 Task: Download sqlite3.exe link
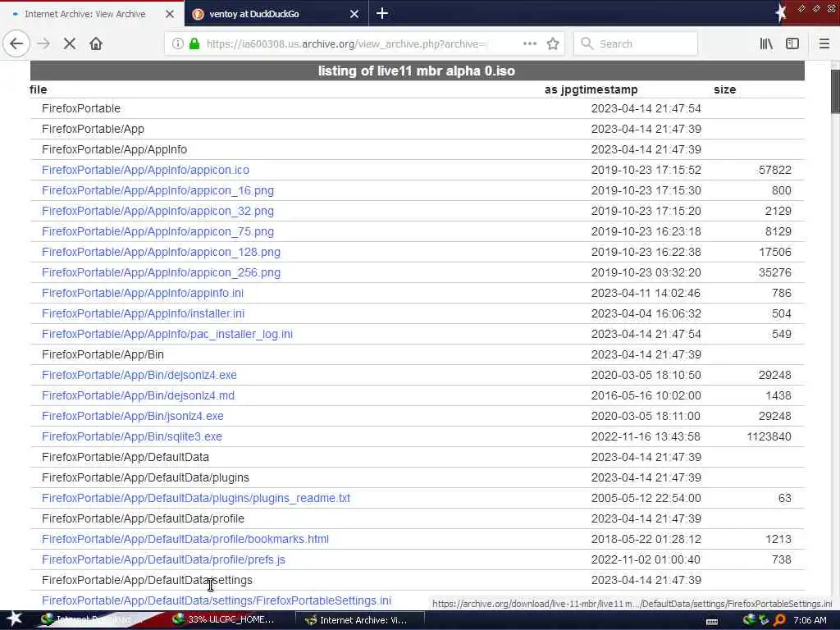(132, 436)
